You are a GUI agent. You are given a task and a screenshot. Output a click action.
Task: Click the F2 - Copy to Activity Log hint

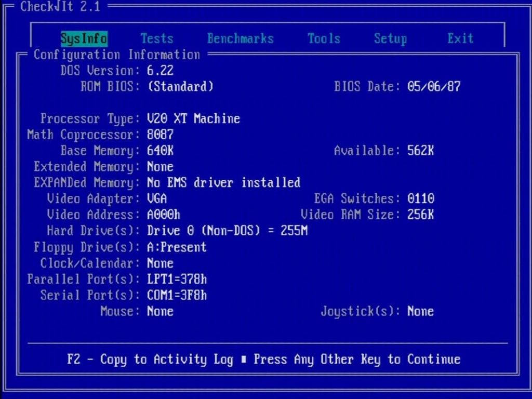150,360
